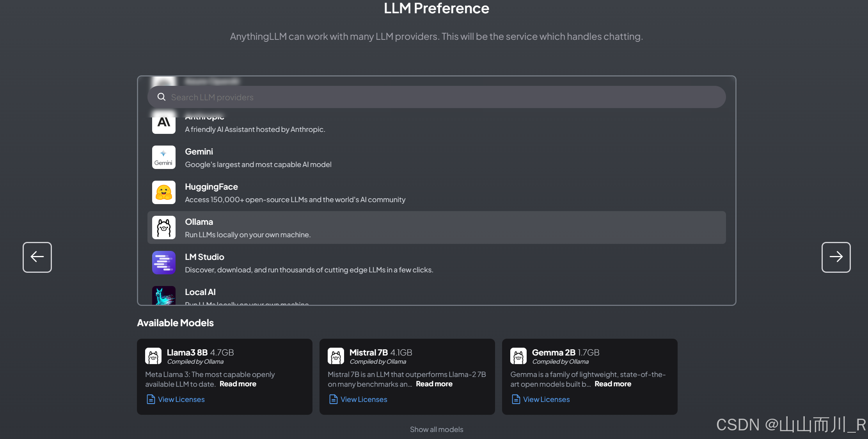Choose the Llama3 8B model card

[x=224, y=377]
